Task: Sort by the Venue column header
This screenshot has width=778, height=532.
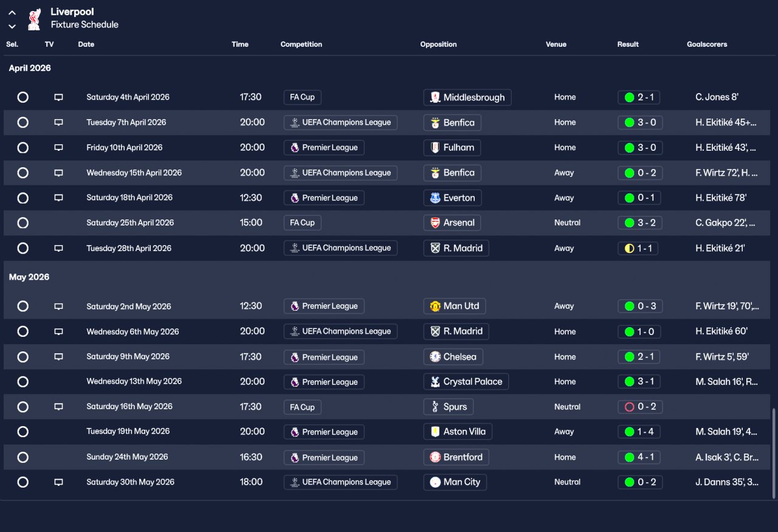Action: [556, 44]
